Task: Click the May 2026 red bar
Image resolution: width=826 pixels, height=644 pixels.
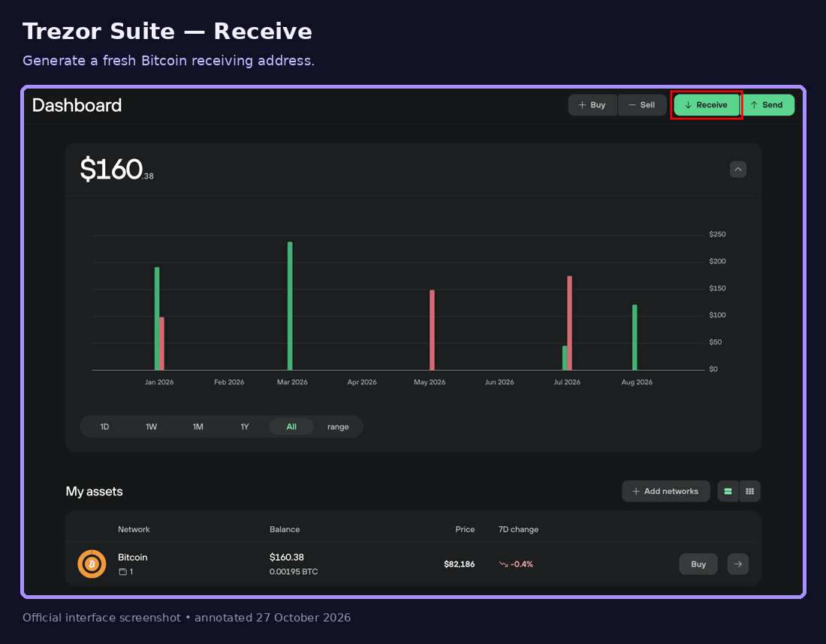Action: coord(432,330)
